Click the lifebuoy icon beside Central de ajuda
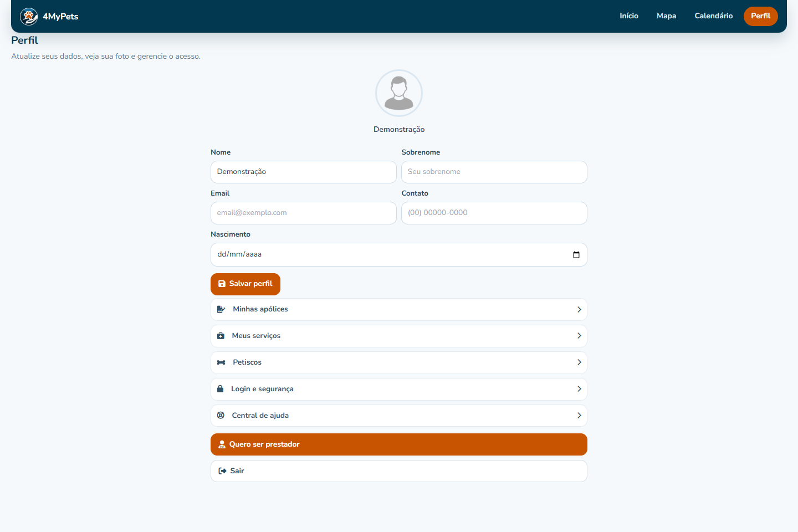 click(x=221, y=415)
